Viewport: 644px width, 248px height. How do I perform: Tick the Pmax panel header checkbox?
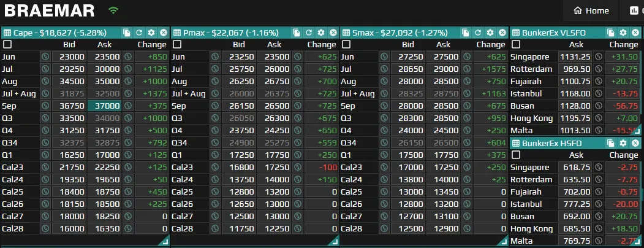pos(177,44)
